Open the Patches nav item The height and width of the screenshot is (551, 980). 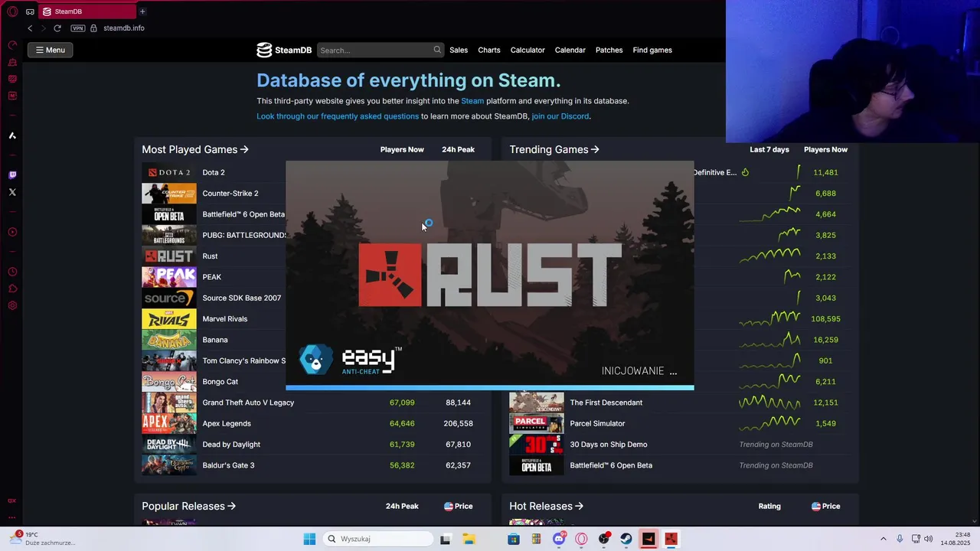(x=609, y=51)
